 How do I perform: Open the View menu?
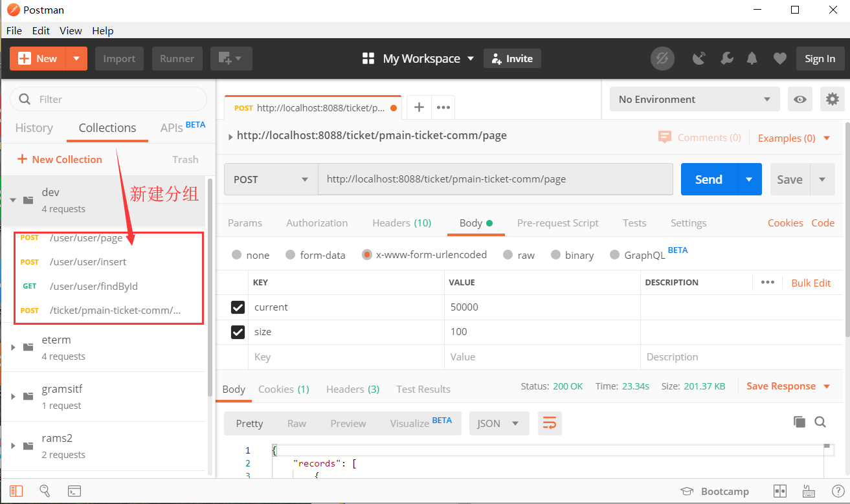pos(71,30)
